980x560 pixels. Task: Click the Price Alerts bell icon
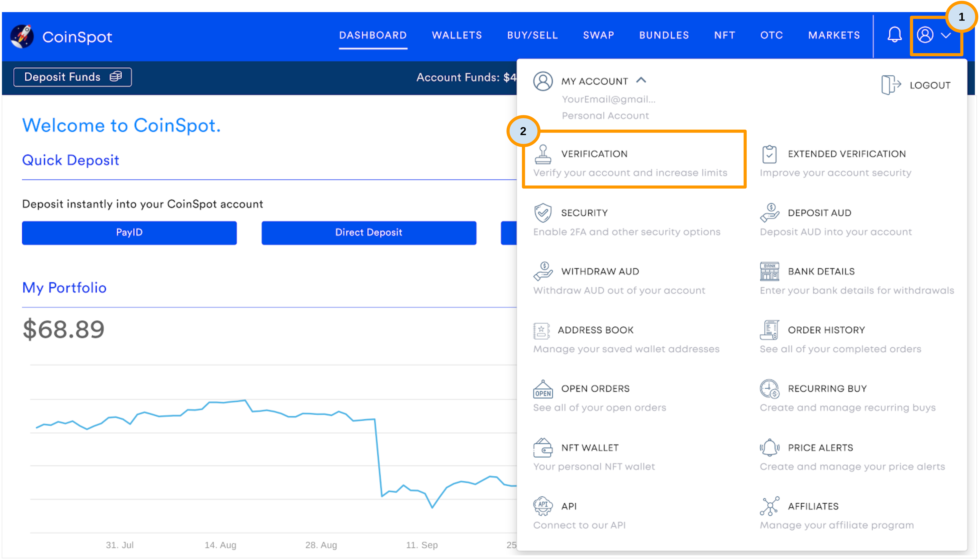[x=769, y=447]
